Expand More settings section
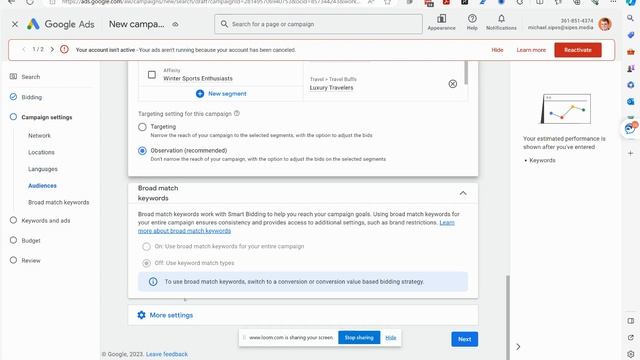This screenshot has height=360, width=640. click(x=303, y=315)
